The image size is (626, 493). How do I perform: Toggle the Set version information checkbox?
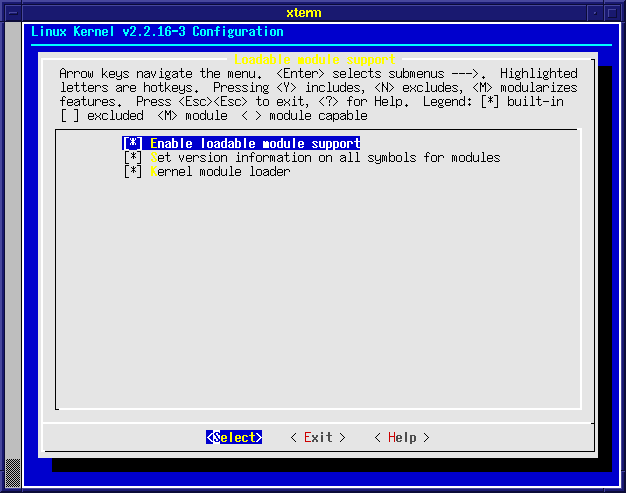[x=133, y=158]
